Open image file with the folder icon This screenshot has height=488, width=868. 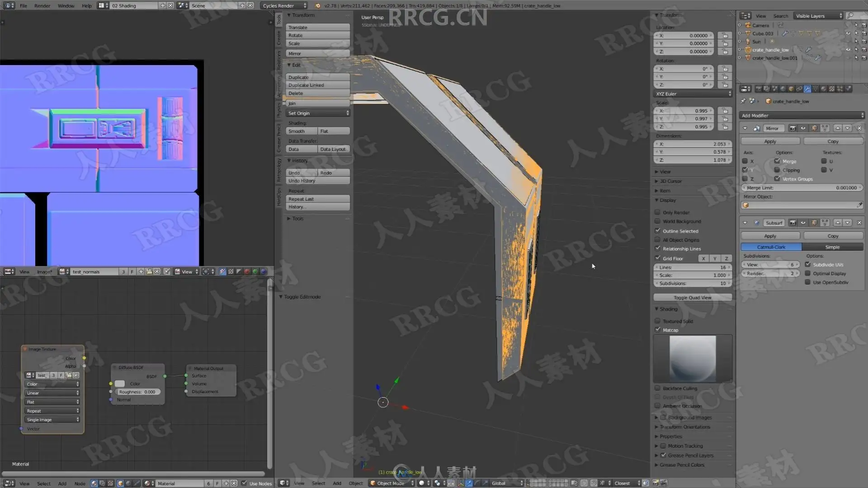(149, 272)
